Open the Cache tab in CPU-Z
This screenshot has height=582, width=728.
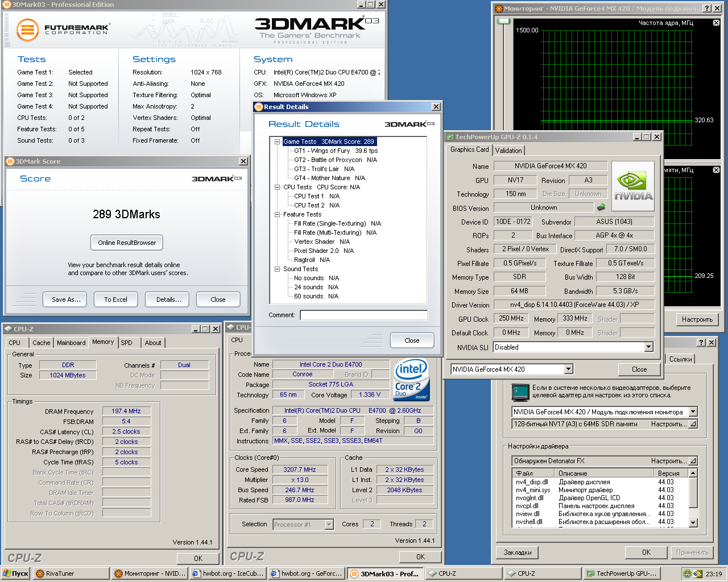click(x=41, y=343)
